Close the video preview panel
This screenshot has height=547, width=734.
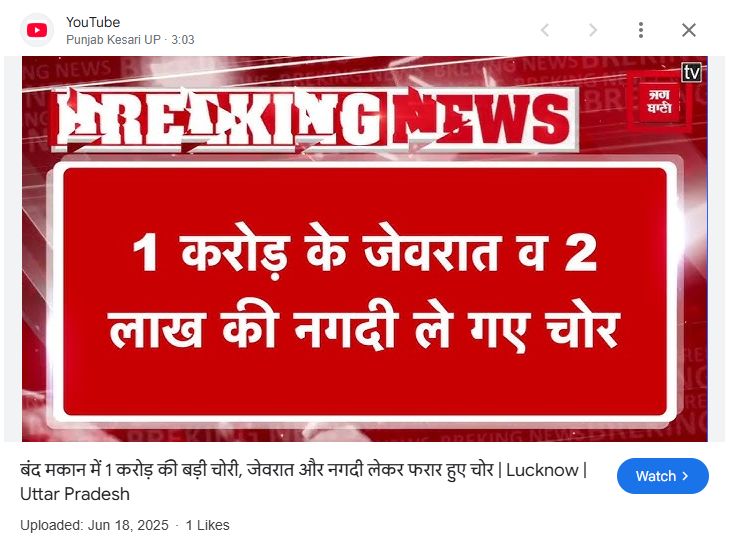689,30
